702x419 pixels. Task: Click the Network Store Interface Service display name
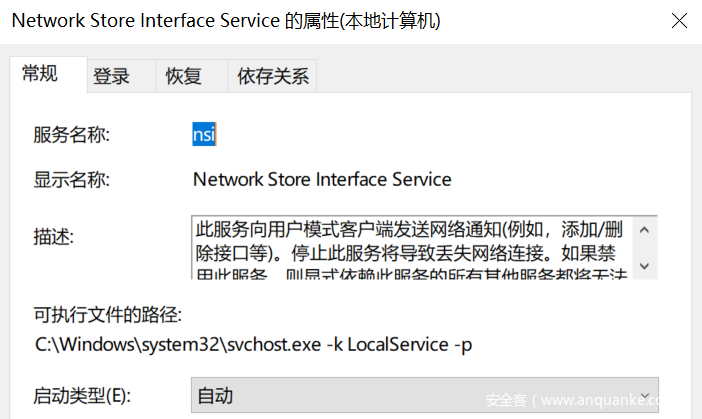pyautogui.click(x=321, y=180)
